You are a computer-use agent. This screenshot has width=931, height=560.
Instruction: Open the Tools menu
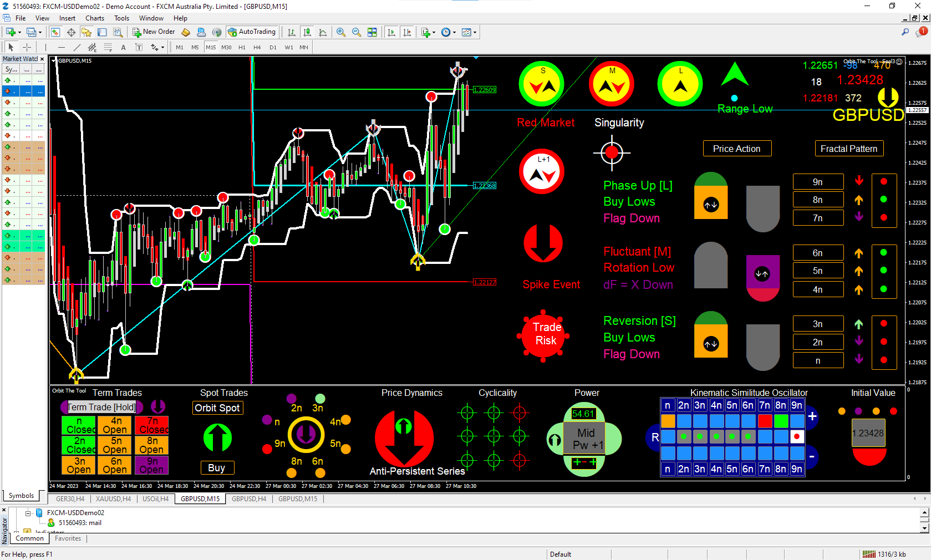point(121,18)
